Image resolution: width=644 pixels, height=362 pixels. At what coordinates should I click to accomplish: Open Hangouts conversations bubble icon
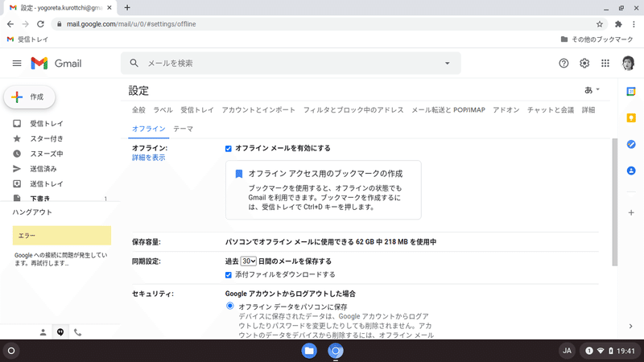(60, 332)
